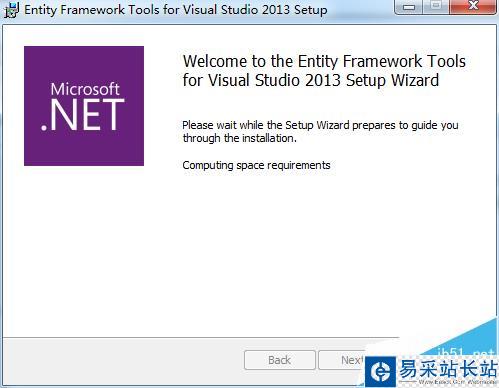The height and width of the screenshot is (388, 499).
Task: Click the 'Computing space requirements' status text
Action: (x=256, y=165)
